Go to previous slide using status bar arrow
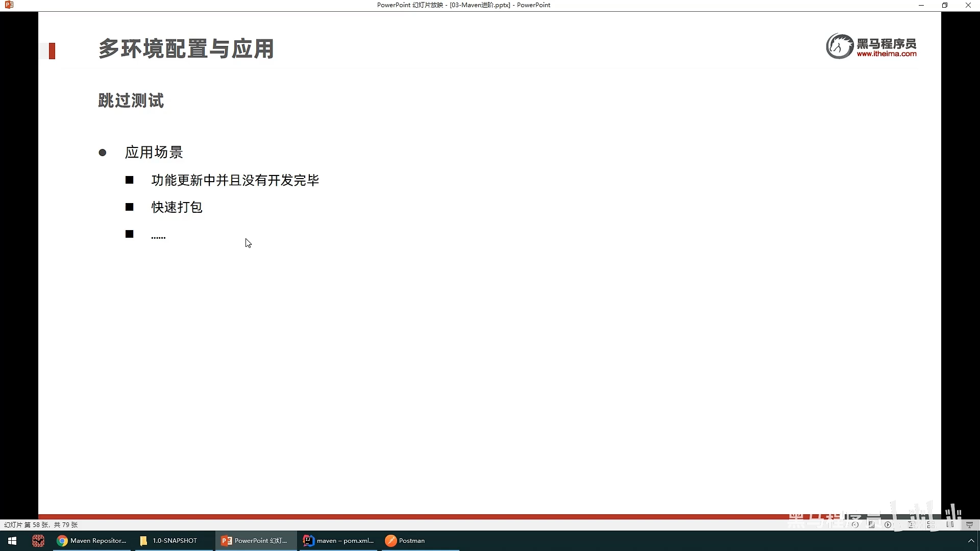The width and height of the screenshot is (980, 551). tap(855, 524)
